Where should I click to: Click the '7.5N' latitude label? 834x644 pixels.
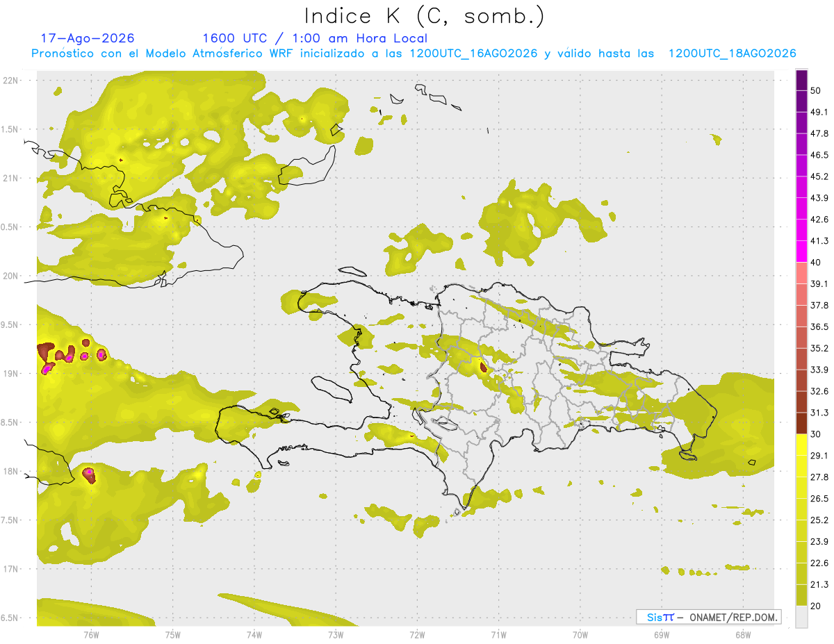(x=9, y=520)
